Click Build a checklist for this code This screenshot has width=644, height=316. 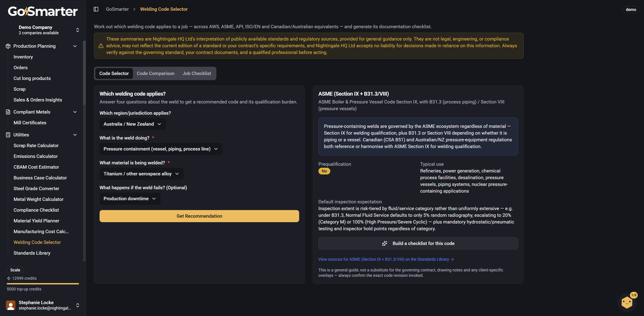coord(418,243)
